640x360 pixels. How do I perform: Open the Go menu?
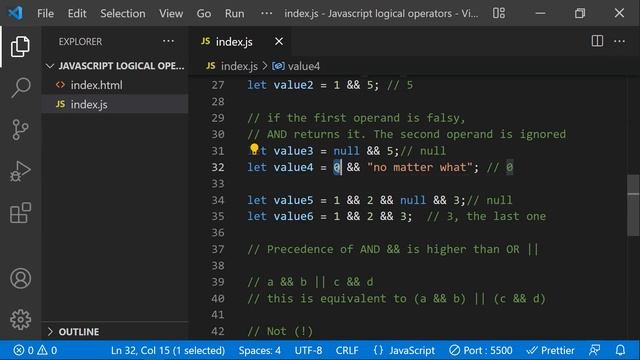(204, 13)
